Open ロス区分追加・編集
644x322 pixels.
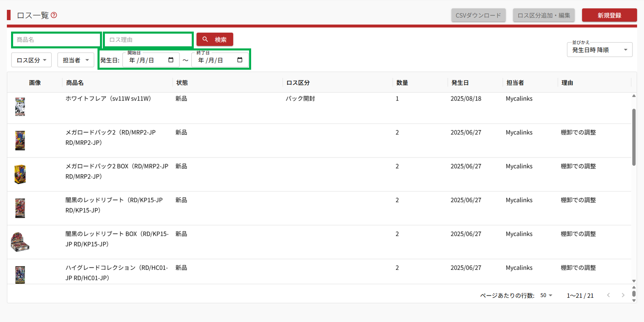[x=544, y=15]
